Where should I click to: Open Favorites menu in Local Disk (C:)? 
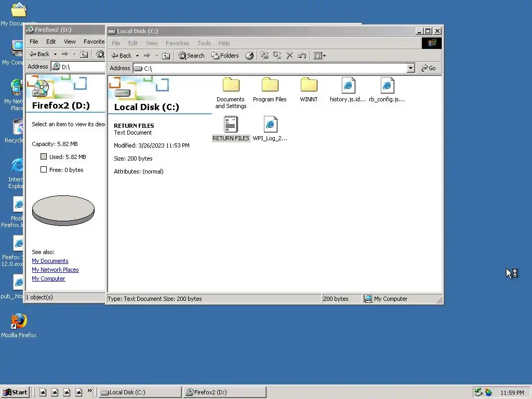178,43
